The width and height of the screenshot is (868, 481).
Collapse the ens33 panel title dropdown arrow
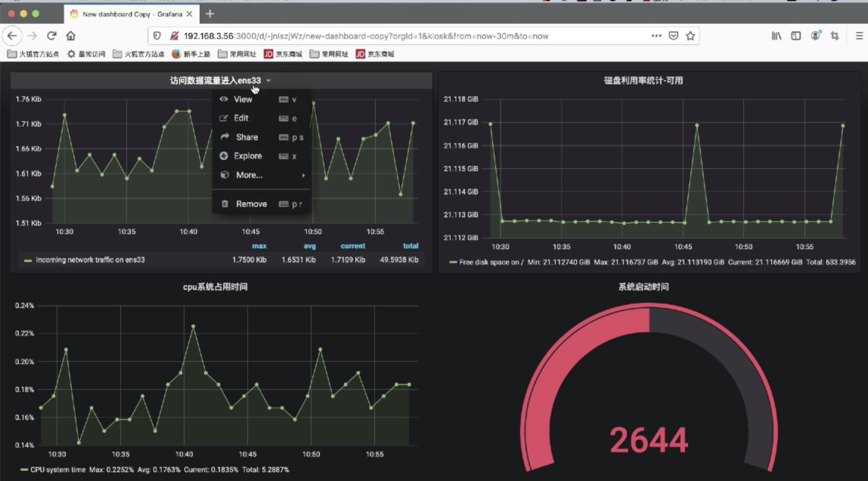coord(269,80)
